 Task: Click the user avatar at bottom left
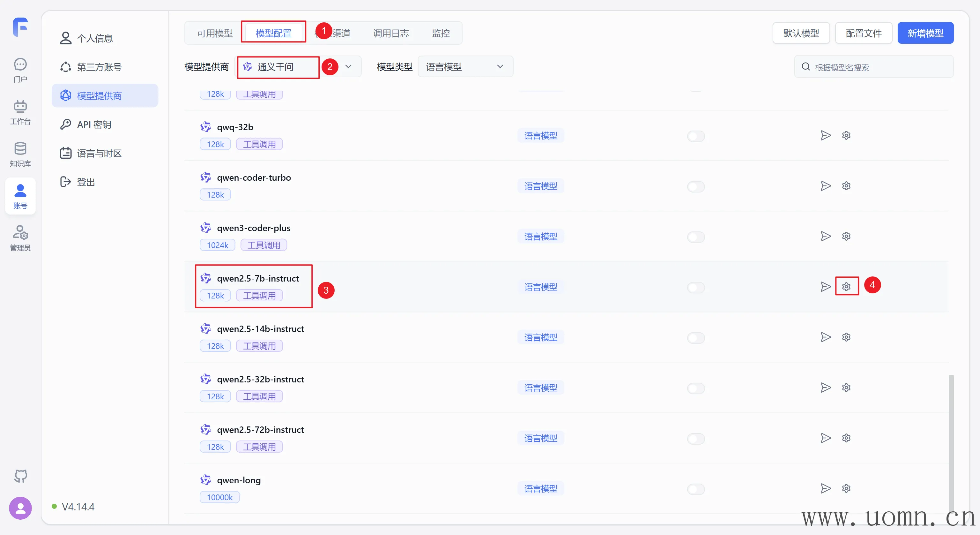(x=20, y=508)
